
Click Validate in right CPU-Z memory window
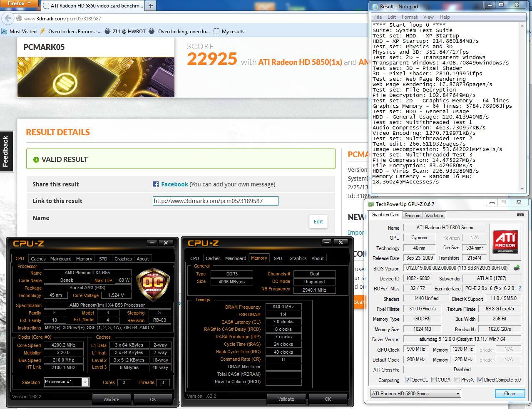coord(286,399)
